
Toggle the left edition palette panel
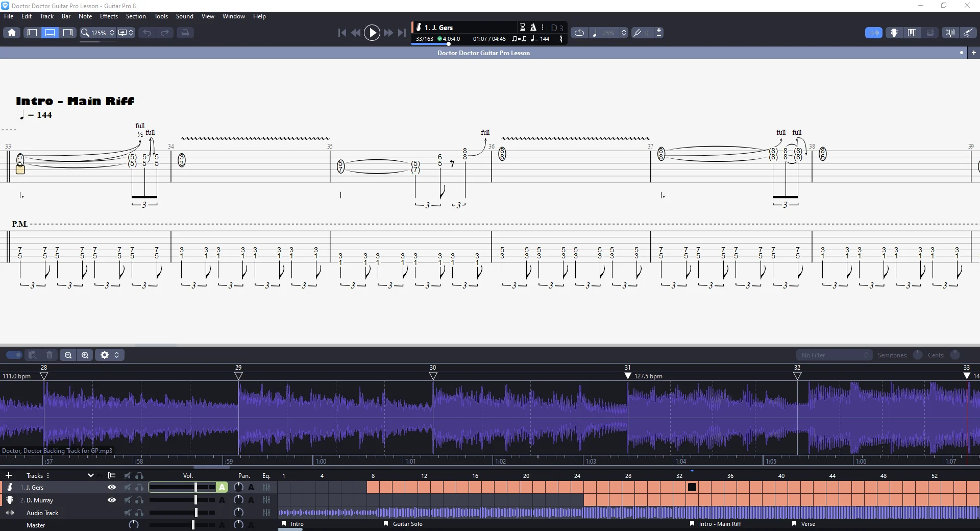32,33
